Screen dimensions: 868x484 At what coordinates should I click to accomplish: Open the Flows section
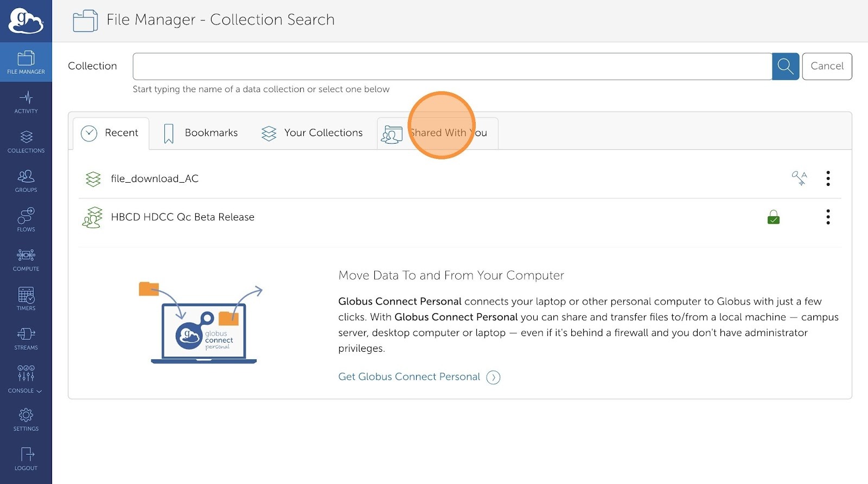coord(26,220)
